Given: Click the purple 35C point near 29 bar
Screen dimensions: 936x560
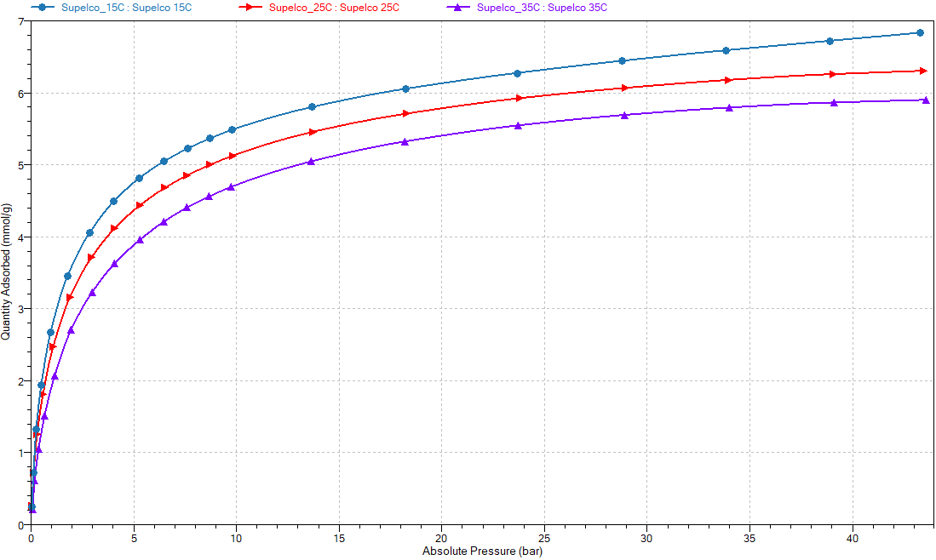Looking at the screenshot, I should 624,115.
